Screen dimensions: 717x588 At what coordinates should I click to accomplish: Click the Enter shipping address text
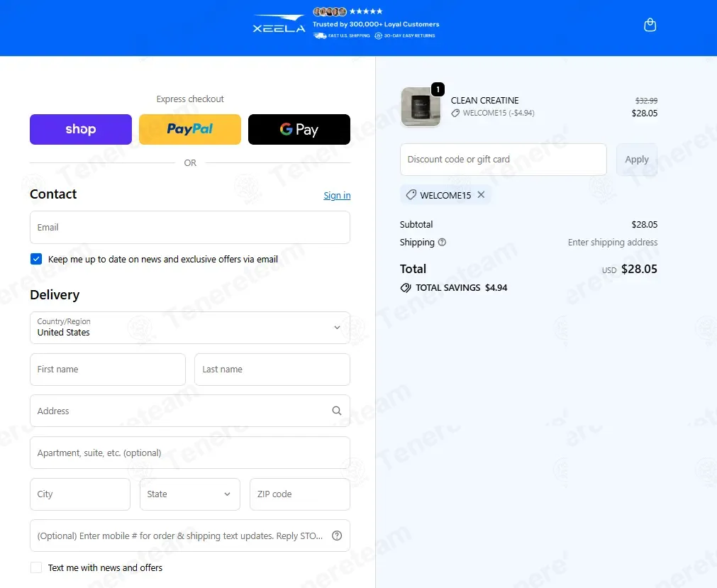tap(613, 243)
